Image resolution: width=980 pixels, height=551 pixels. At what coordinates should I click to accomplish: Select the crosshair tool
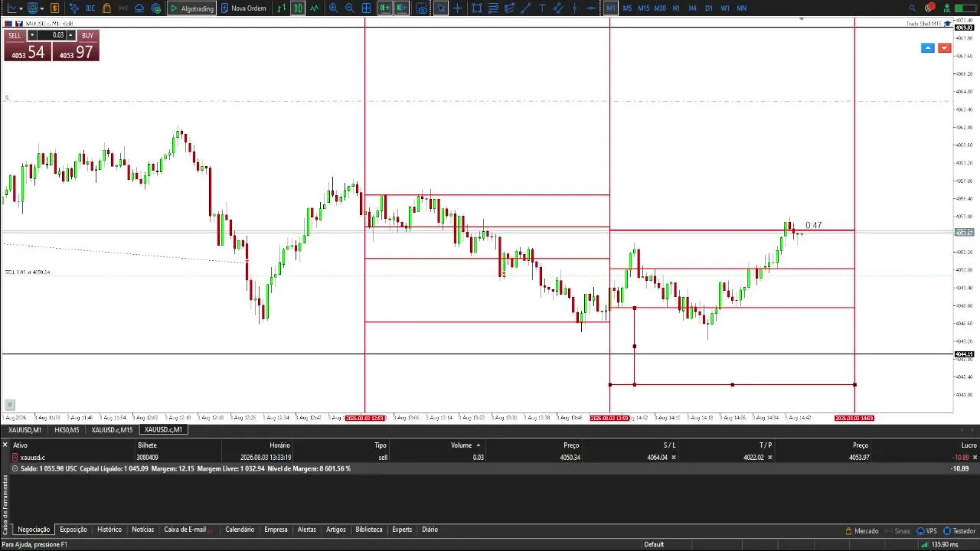pos(458,8)
